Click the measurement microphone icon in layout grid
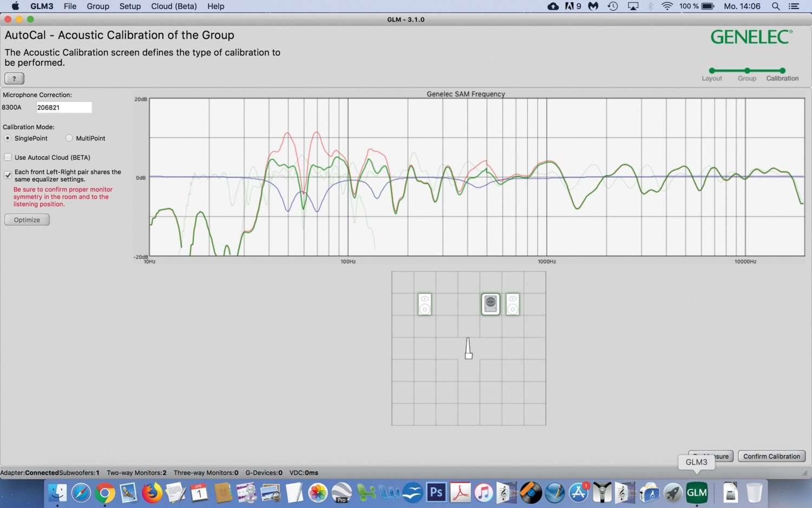 [x=468, y=348]
